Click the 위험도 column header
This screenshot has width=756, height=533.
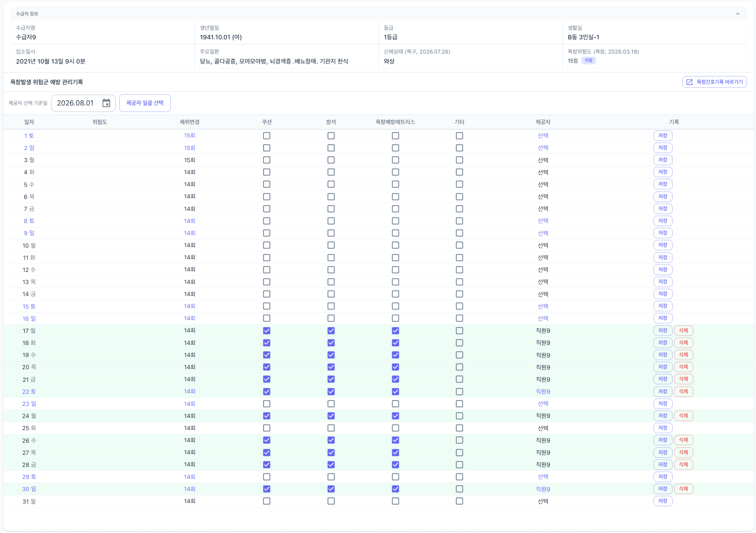100,122
